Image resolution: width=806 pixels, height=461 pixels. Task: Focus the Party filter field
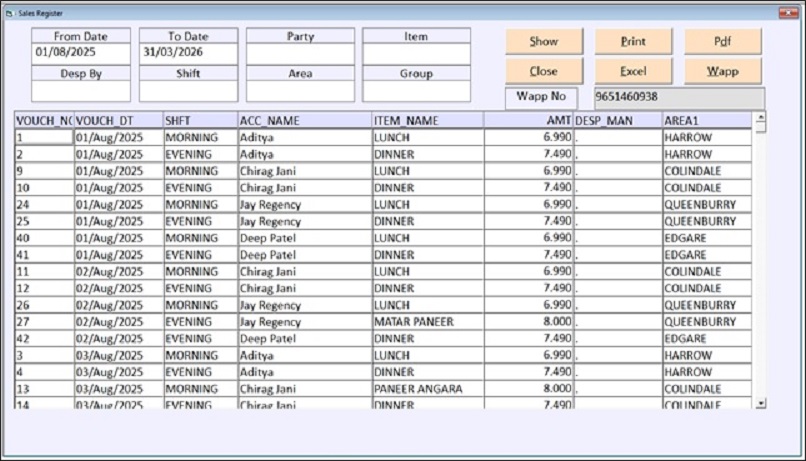click(x=300, y=53)
